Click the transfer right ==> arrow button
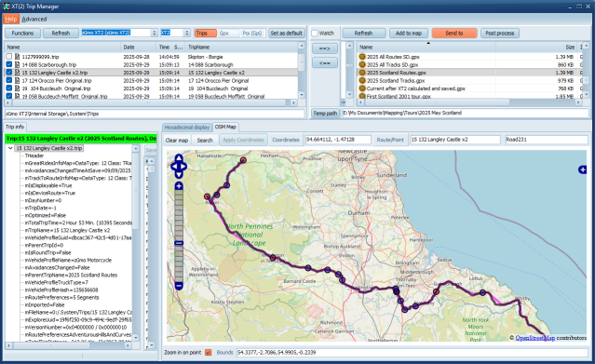The height and width of the screenshot is (364, 595). 325,48
